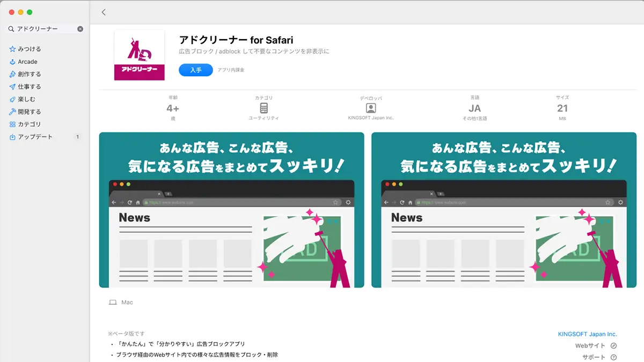644x362 pixels.
Task: Open the KINGSOFT Japan Inc. developer link
Action: [587, 333]
